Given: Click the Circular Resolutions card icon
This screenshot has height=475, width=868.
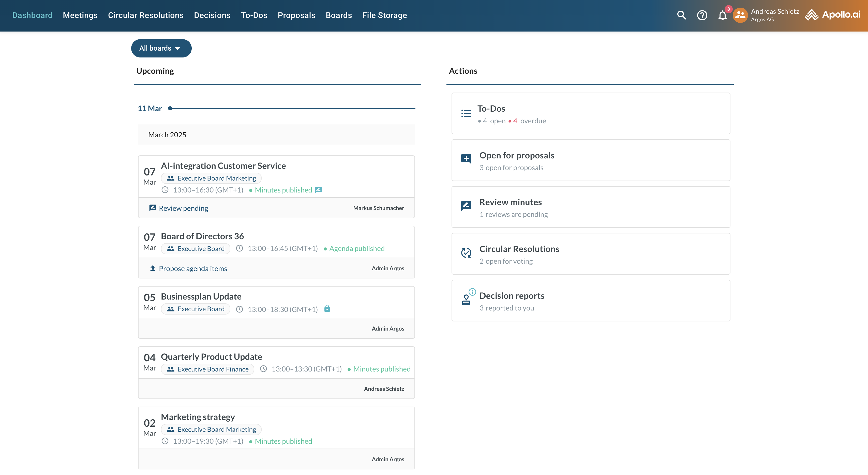Looking at the screenshot, I should (466, 253).
